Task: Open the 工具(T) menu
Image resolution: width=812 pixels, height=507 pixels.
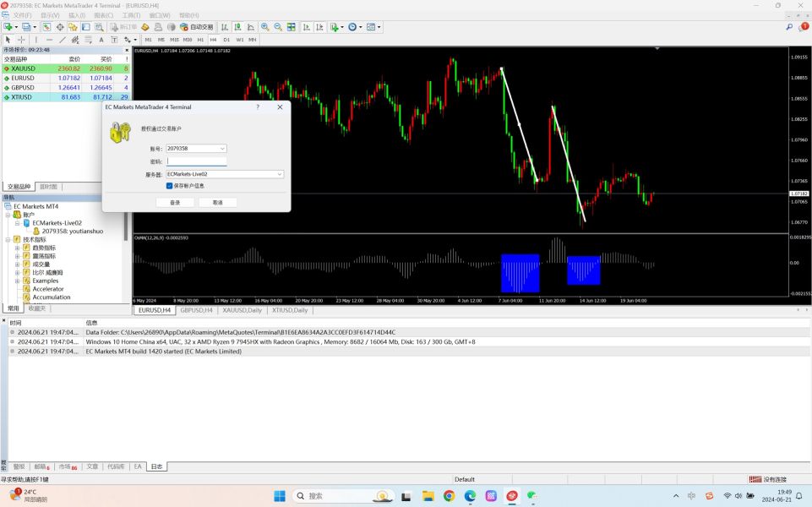Action: coord(131,15)
